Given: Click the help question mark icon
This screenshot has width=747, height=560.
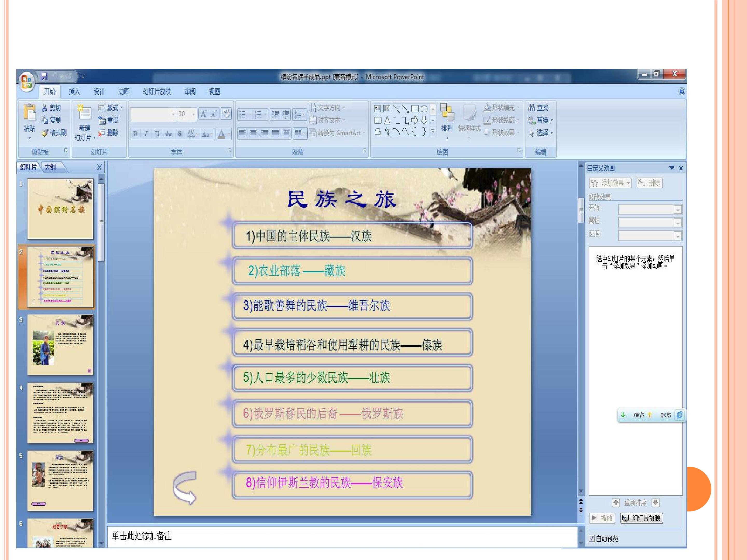Looking at the screenshot, I should [x=681, y=92].
